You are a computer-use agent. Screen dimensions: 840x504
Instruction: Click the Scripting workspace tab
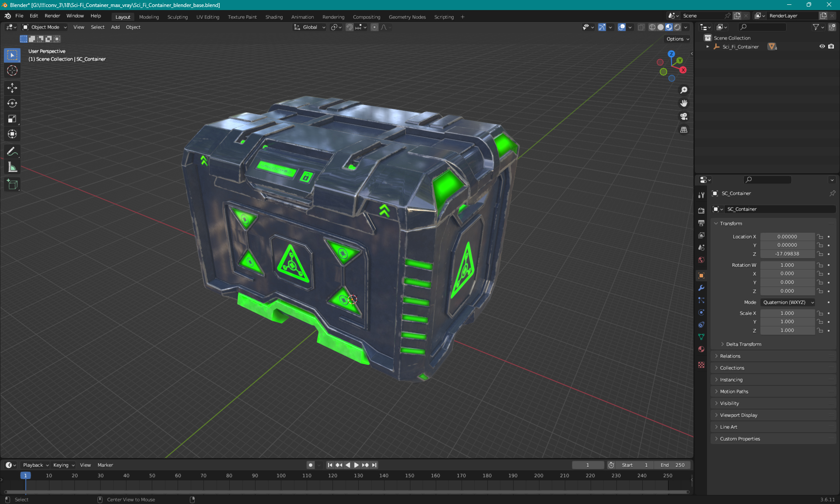pyautogui.click(x=443, y=16)
